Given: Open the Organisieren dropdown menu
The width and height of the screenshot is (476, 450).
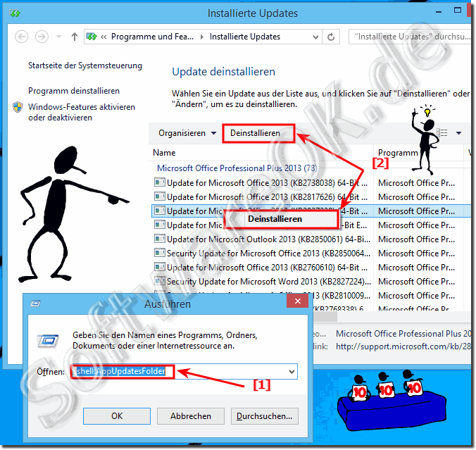Looking at the screenshot, I should click(187, 133).
